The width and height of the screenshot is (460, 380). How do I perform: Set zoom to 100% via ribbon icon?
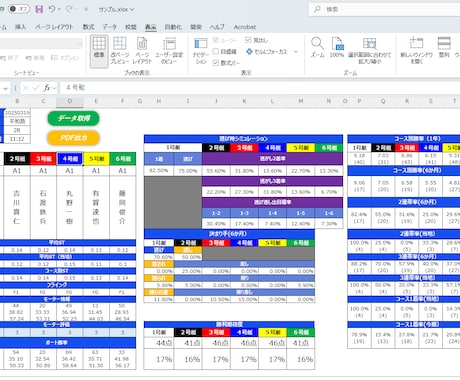click(x=337, y=48)
